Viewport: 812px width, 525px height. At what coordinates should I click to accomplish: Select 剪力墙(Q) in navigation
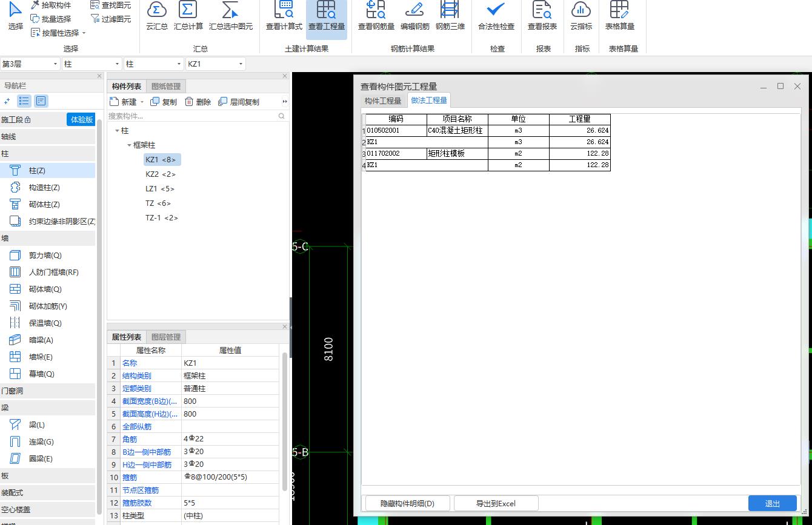click(47, 256)
